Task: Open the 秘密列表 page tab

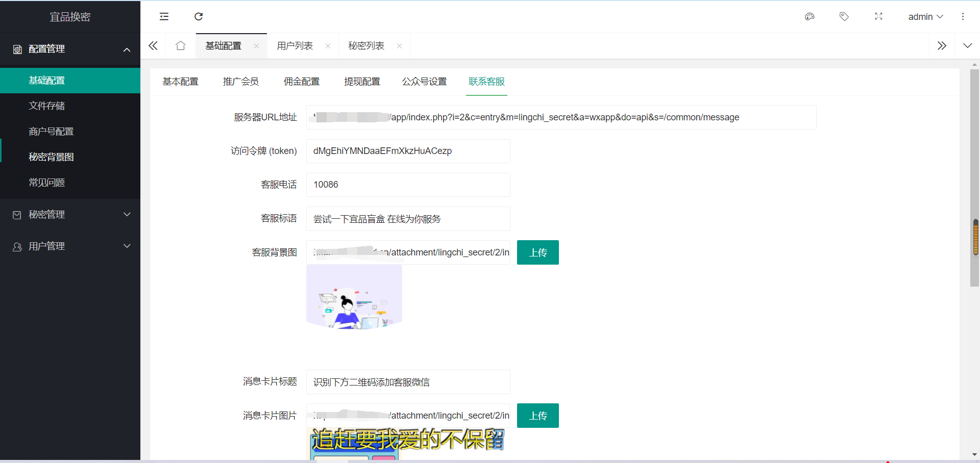Action: (366, 46)
